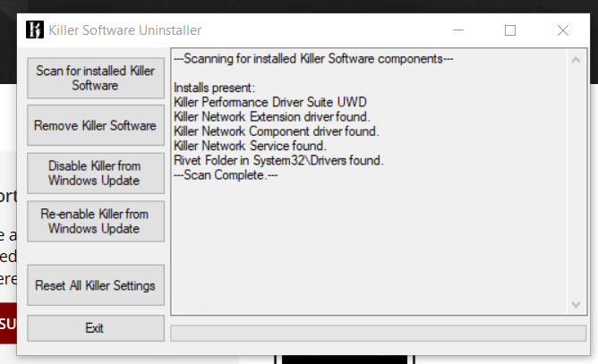This screenshot has height=364, width=598.
Task: Click Reset All Killer Settings button
Action: [x=96, y=285]
